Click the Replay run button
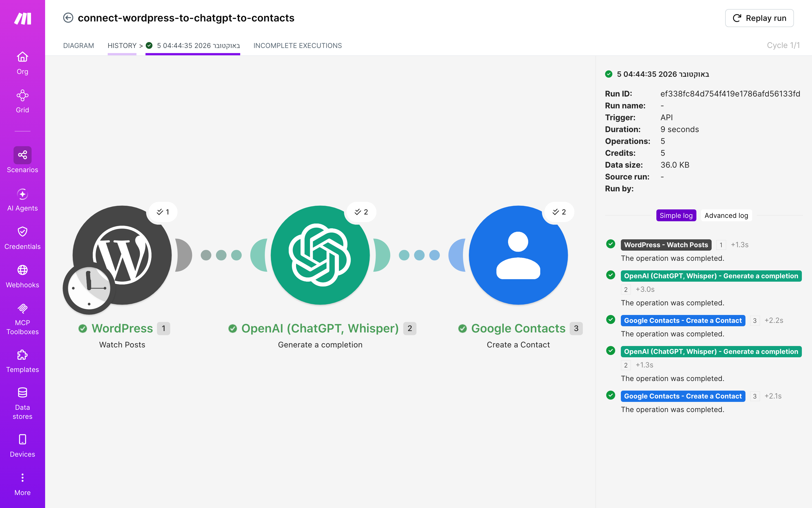 pyautogui.click(x=759, y=18)
